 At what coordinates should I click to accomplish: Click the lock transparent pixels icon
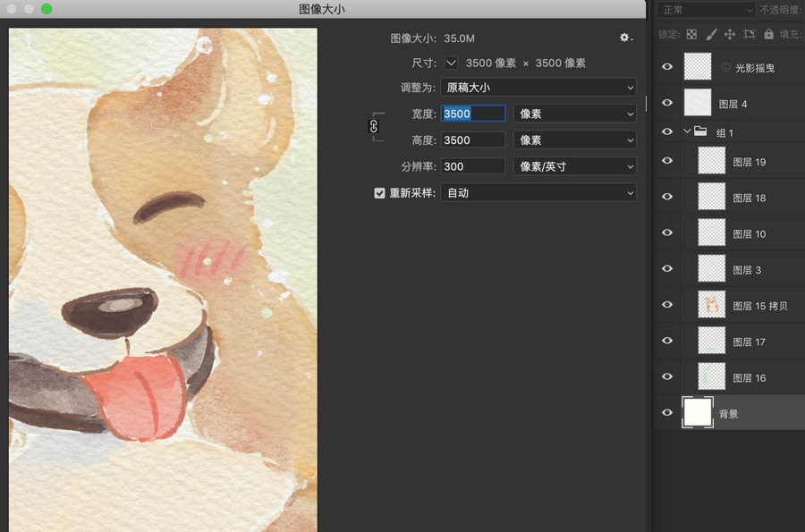(x=692, y=34)
